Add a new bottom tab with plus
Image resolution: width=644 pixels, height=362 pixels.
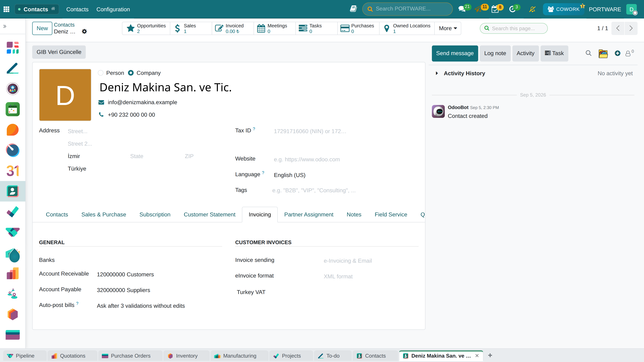pyautogui.click(x=490, y=355)
